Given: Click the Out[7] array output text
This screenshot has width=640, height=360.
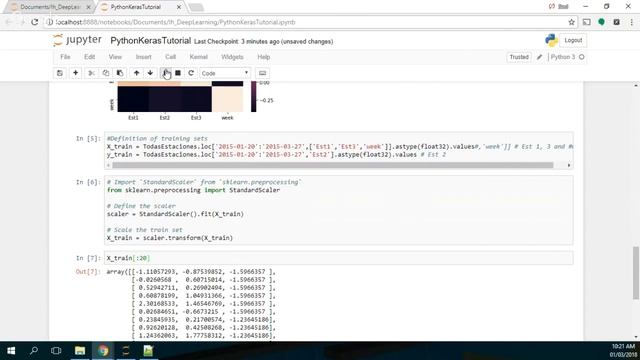Looking at the screenshot, I should (191, 303).
